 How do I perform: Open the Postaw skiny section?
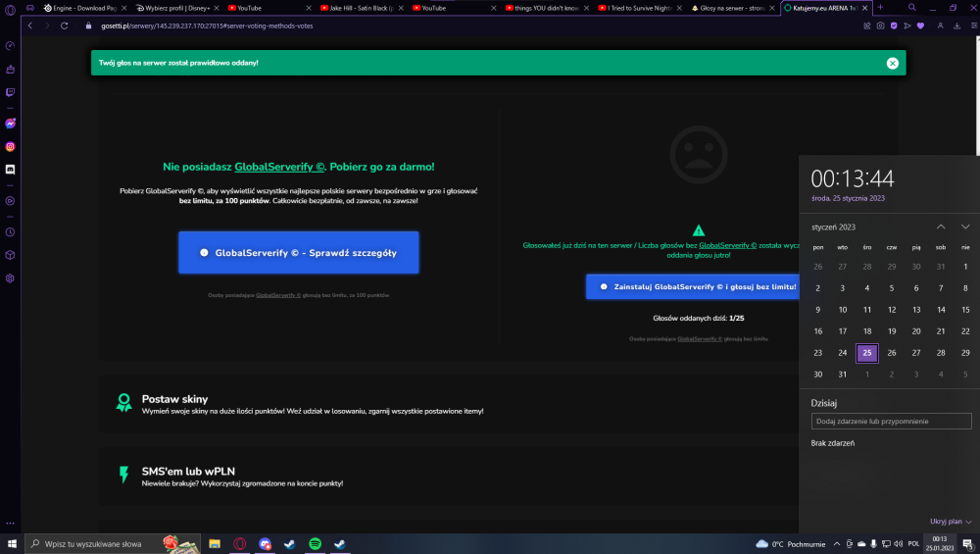(x=448, y=404)
